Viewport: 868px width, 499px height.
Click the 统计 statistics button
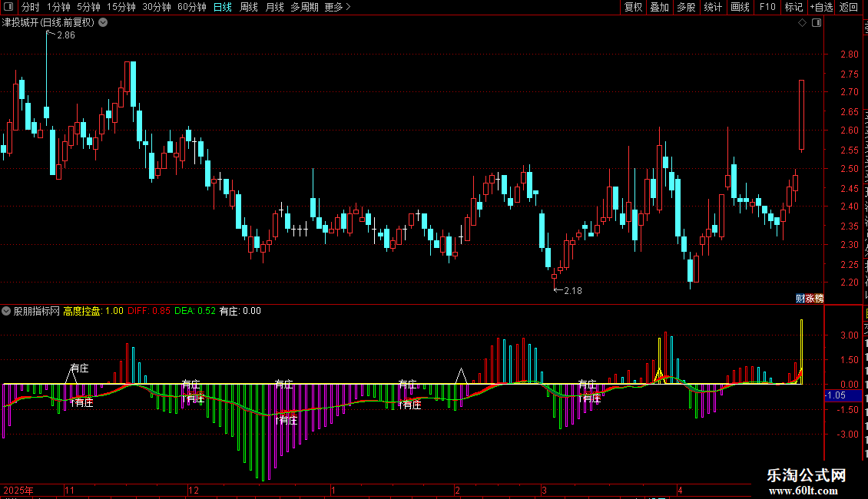712,7
